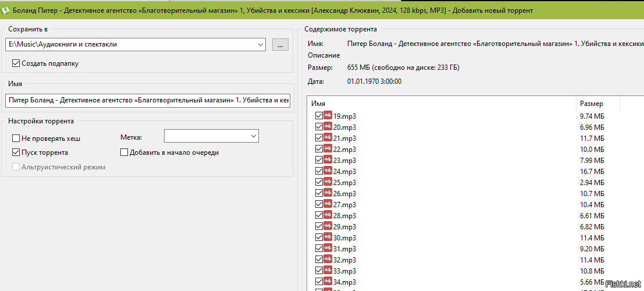This screenshot has height=291, width=644.
Task: Select the audio icon for 25.mp3
Action: click(x=328, y=182)
